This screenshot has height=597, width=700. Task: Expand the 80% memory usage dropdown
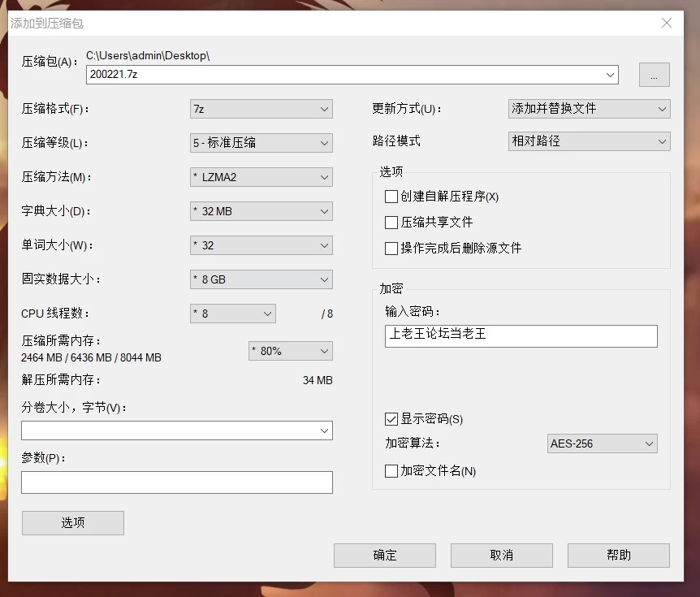point(291,351)
